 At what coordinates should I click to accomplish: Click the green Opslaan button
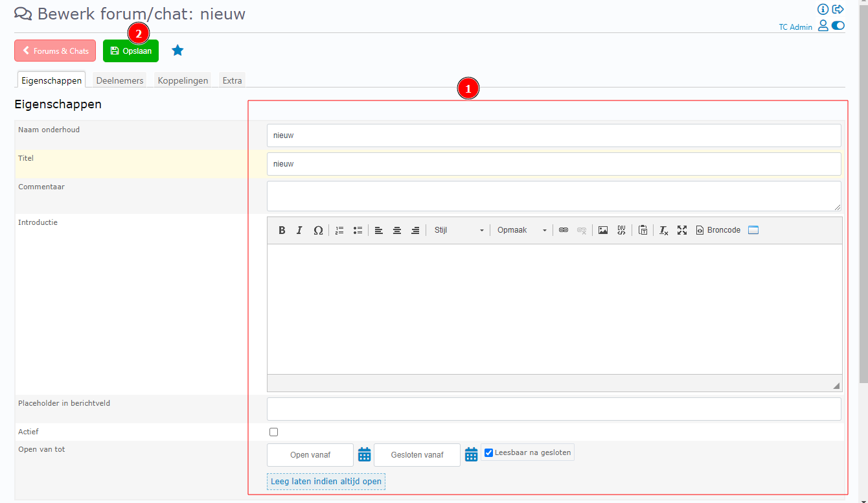(131, 51)
